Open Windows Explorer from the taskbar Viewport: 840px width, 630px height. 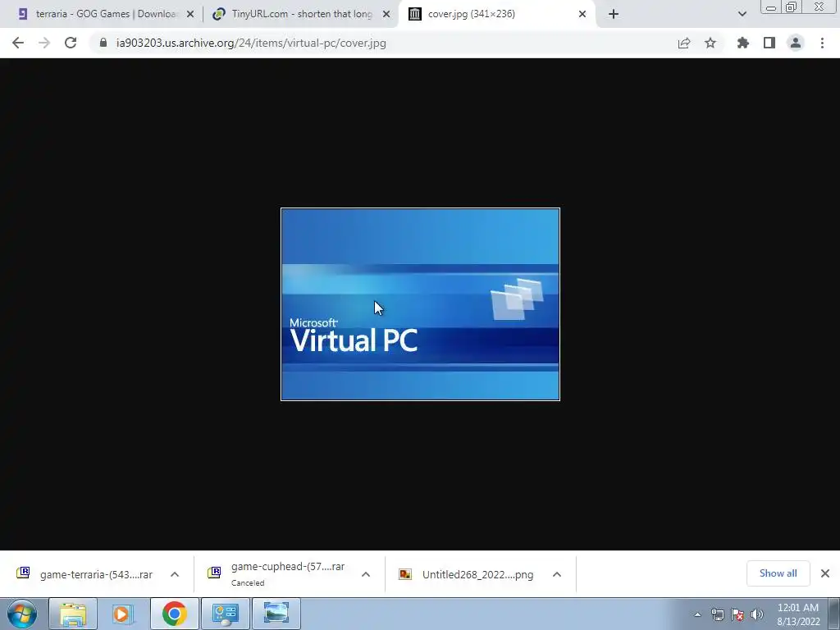(73, 614)
